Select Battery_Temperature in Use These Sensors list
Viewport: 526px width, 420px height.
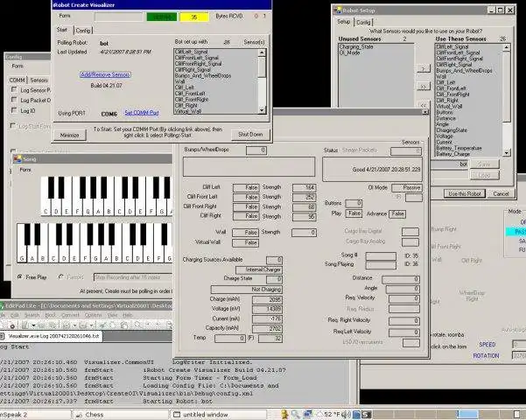pos(459,148)
